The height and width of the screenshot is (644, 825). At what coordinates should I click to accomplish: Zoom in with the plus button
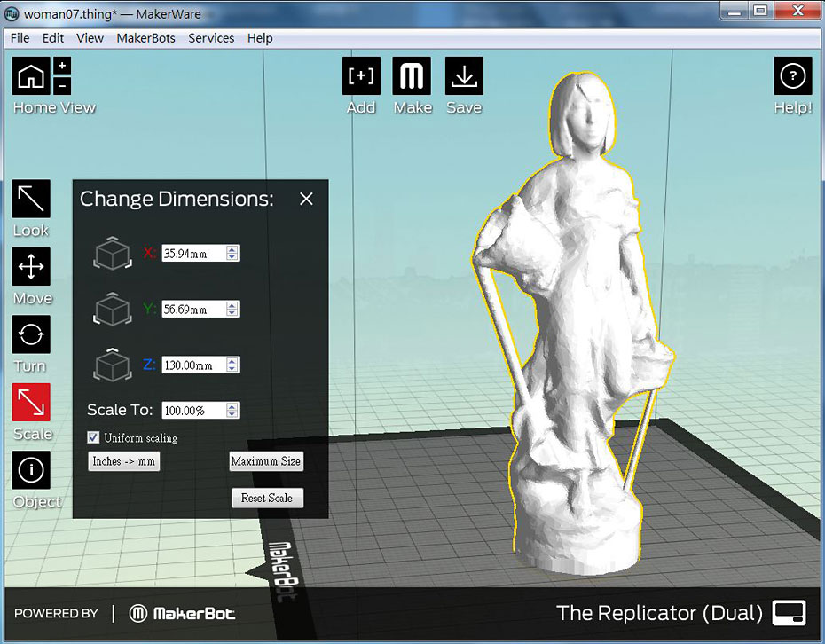pos(62,66)
